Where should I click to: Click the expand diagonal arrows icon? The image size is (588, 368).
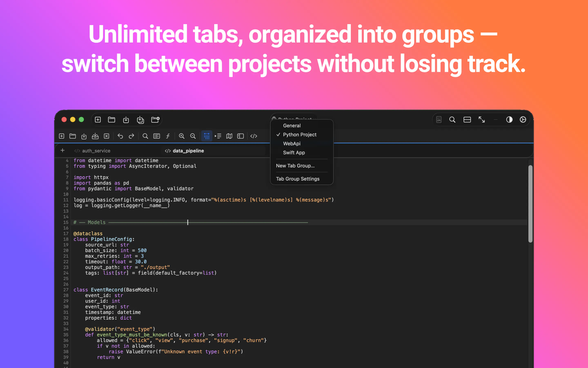point(482,120)
